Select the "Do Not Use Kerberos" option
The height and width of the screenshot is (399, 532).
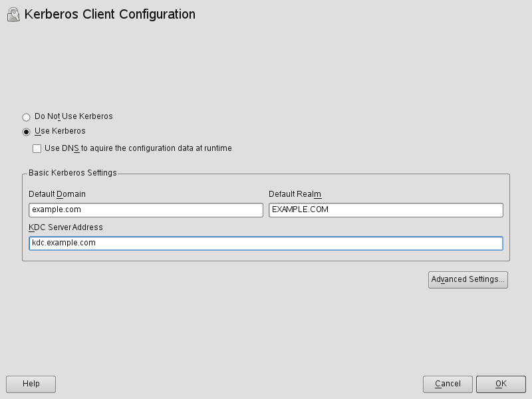pyautogui.click(x=26, y=116)
